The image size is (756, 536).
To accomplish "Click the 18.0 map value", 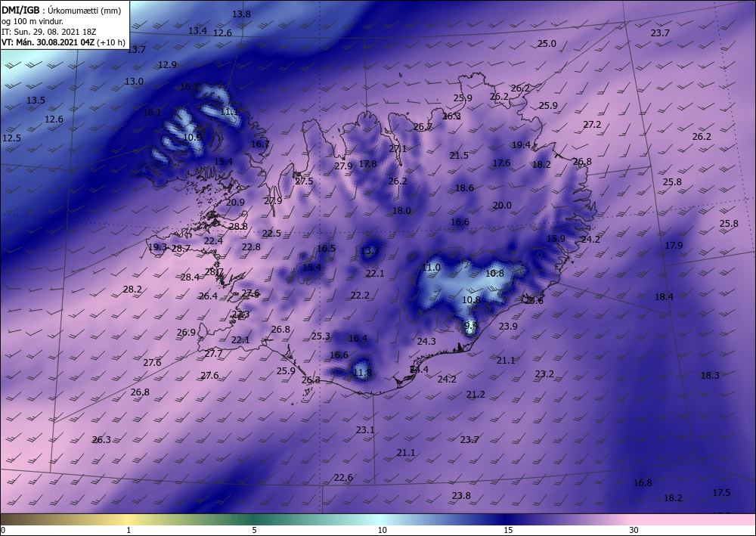I will point(401,210).
